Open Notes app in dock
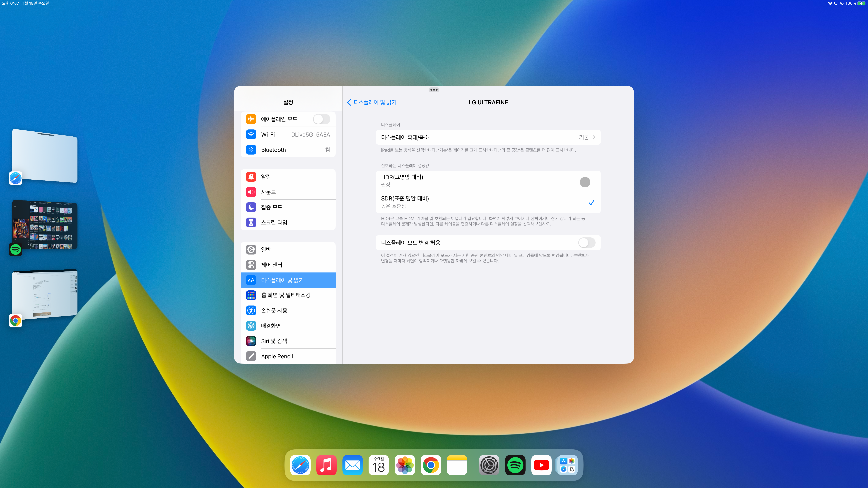 tap(457, 465)
